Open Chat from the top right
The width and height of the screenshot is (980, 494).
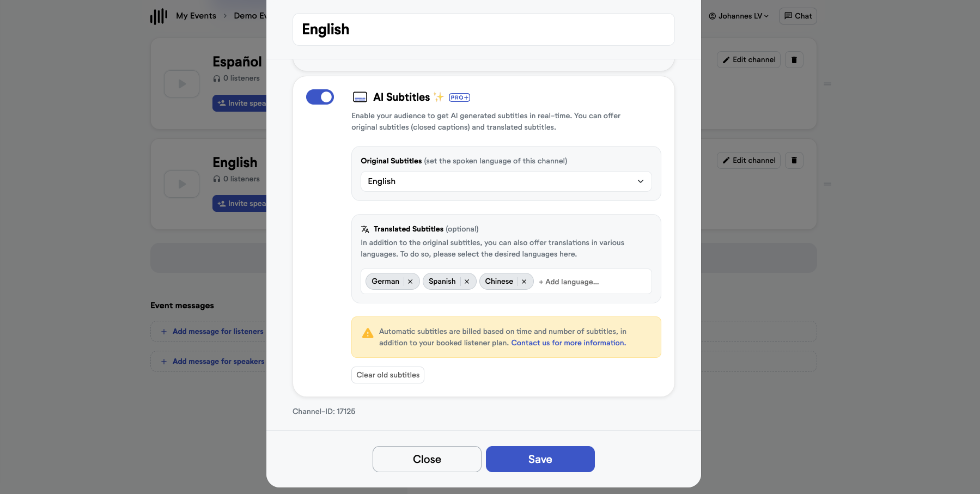(x=797, y=16)
